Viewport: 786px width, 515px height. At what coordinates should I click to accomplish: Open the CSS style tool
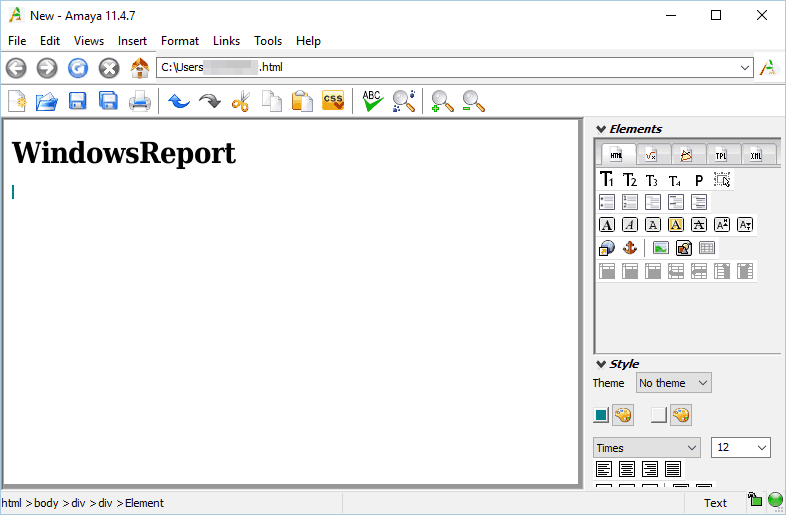tap(333, 100)
